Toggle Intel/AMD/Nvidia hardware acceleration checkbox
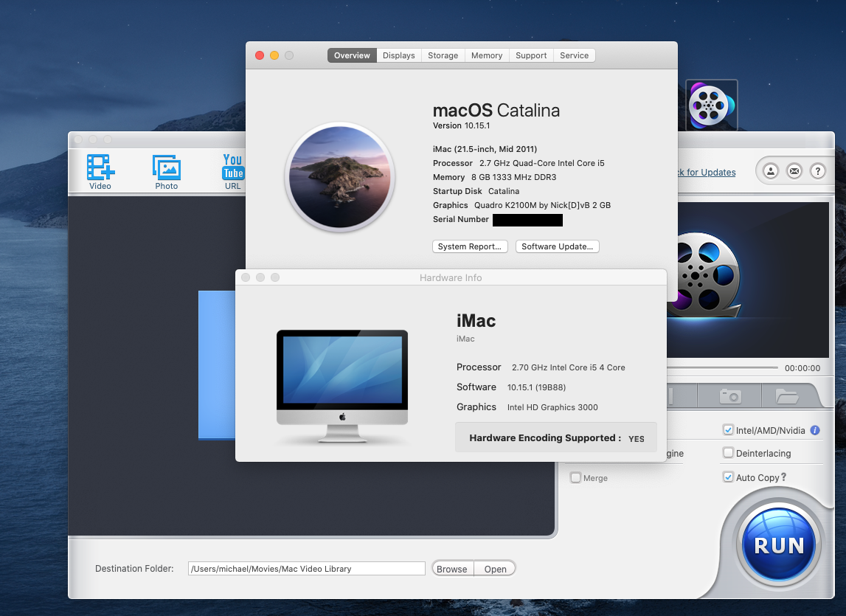846x616 pixels. (x=729, y=430)
